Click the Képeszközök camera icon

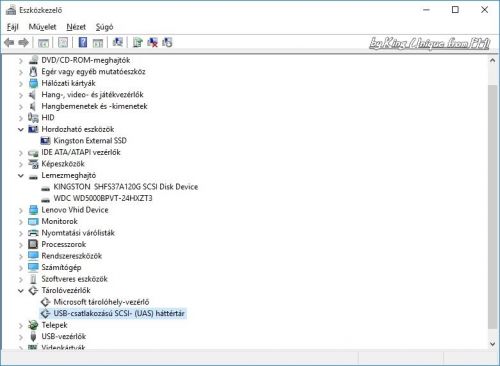[33, 164]
